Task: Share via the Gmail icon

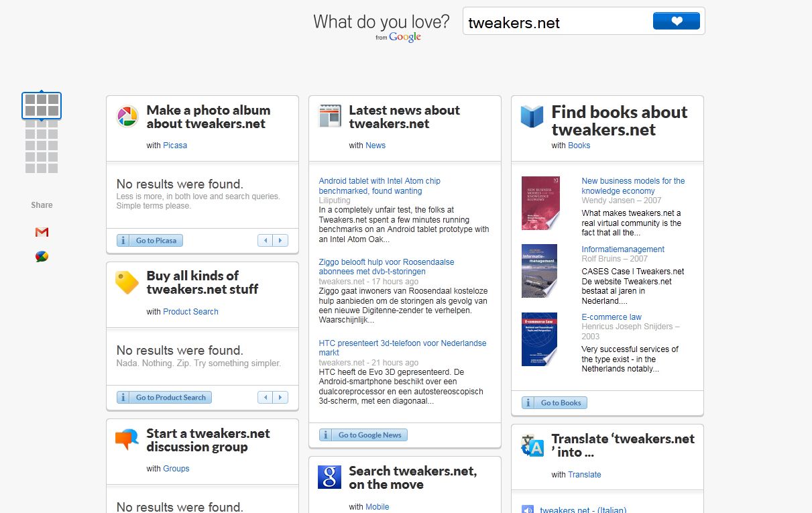Action: (42, 232)
